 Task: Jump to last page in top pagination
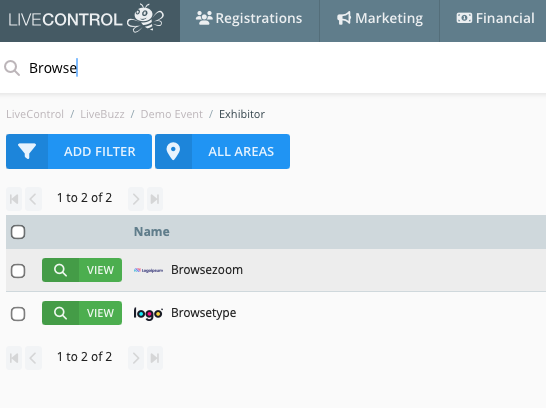(155, 199)
